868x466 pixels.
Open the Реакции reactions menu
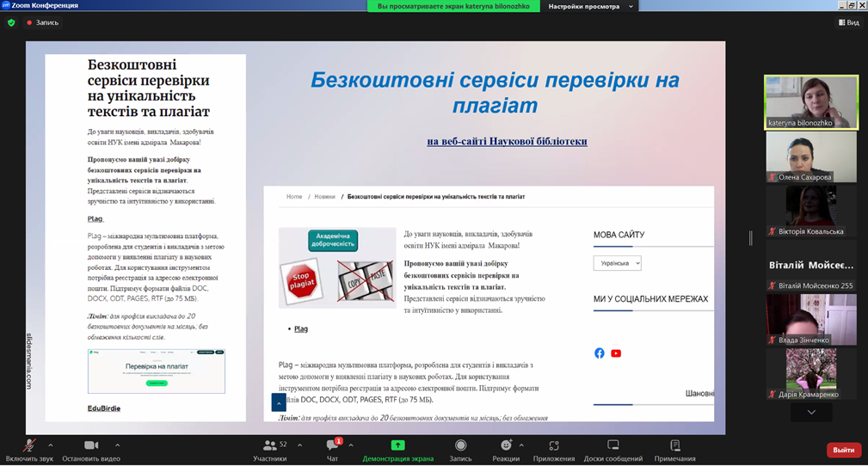(x=505, y=446)
